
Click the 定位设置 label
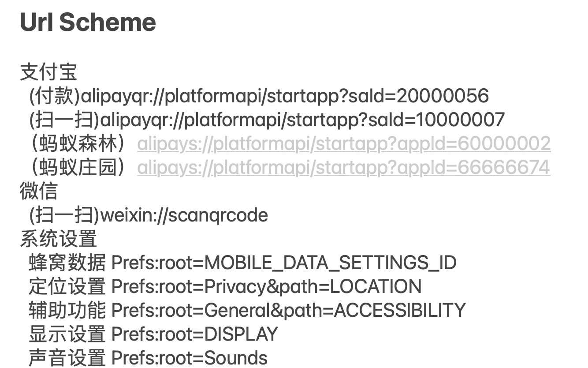[x=67, y=287]
